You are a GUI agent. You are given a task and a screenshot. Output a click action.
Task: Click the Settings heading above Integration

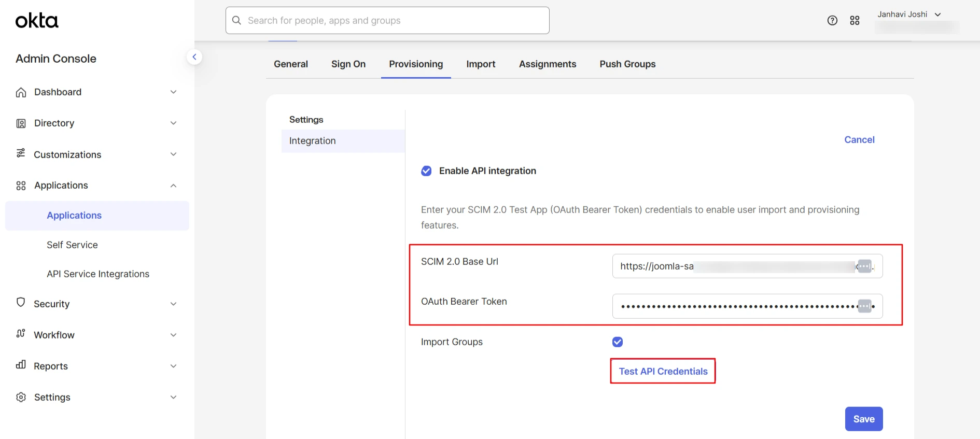[306, 120]
